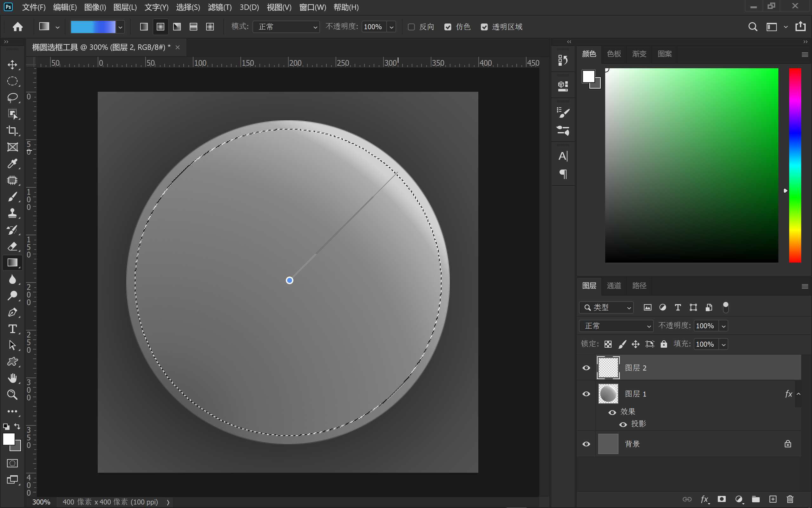812x508 pixels.
Task: Switch to the 色板 tab
Action: click(614, 54)
